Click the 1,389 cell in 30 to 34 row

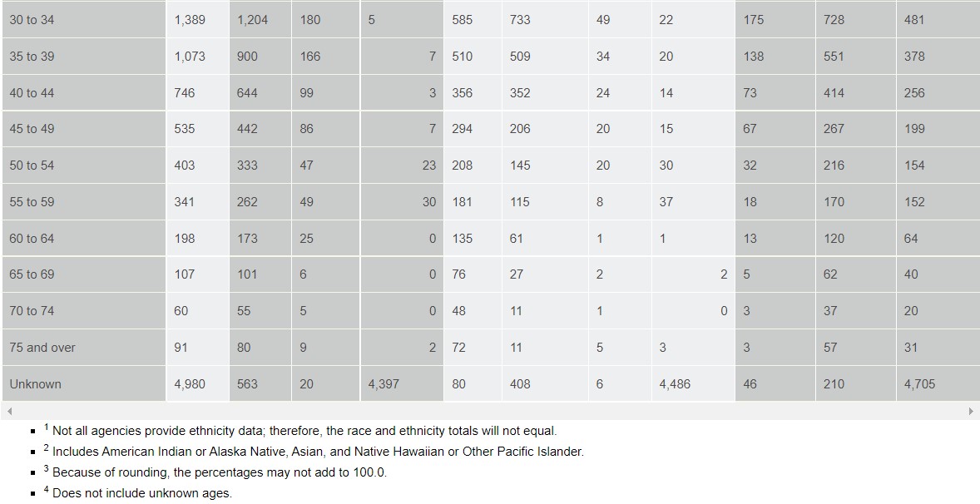click(197, 19)
